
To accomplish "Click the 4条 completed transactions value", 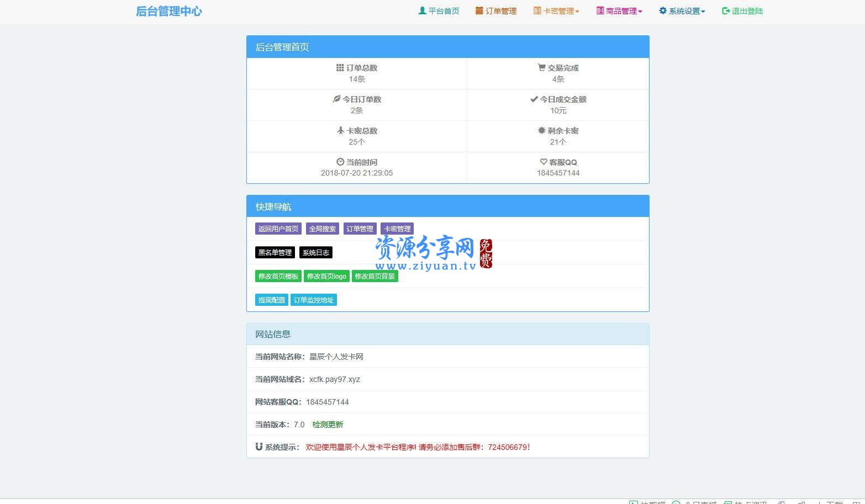I will coord(558,79).
